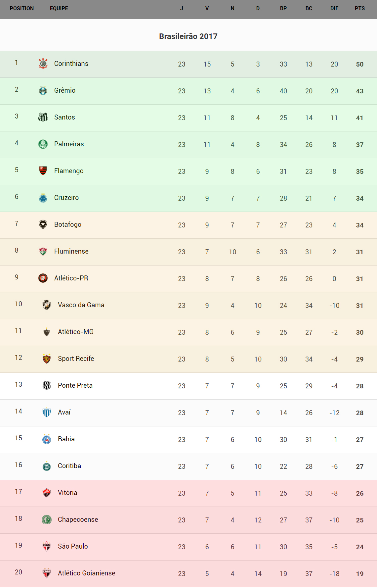The image size is (377, 588).
Task: Open the Cruzeiro team link
Action: pos(66,198)
